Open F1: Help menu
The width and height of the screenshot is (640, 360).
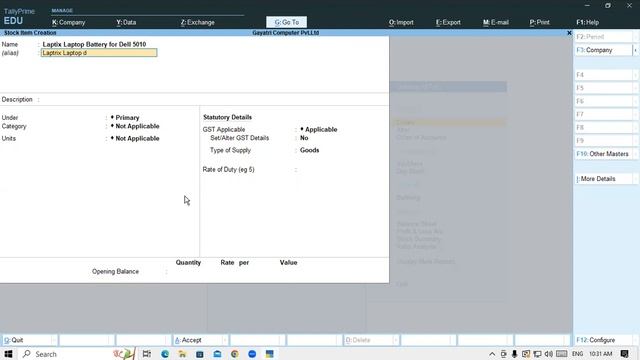pyautogui.click(x=588, y=22)
